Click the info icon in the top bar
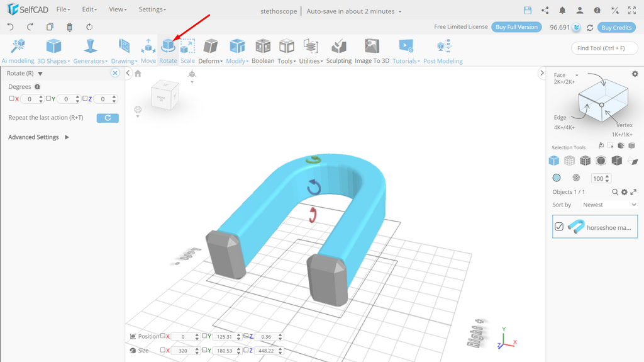644x362 pixels. coord(597,11)
